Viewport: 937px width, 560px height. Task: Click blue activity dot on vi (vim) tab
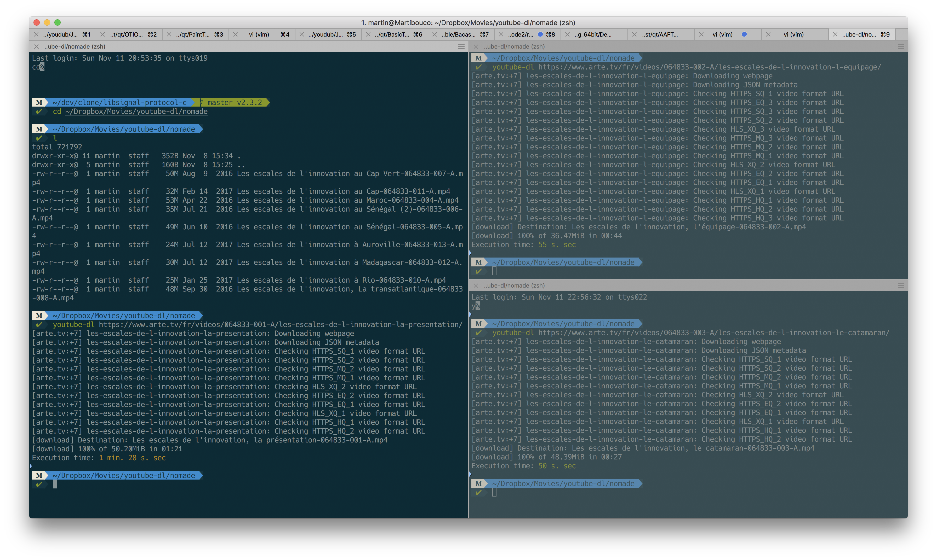(744, 34)
